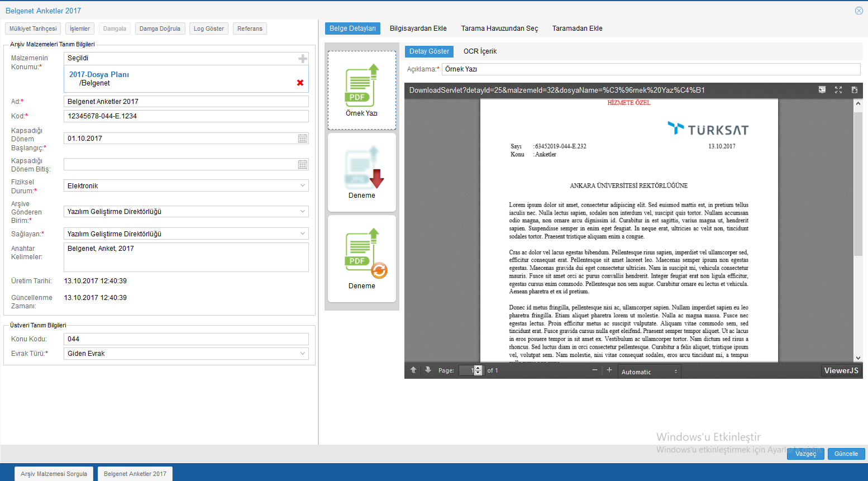
Task: Click the Güncelle button
Action: [846, 454]
